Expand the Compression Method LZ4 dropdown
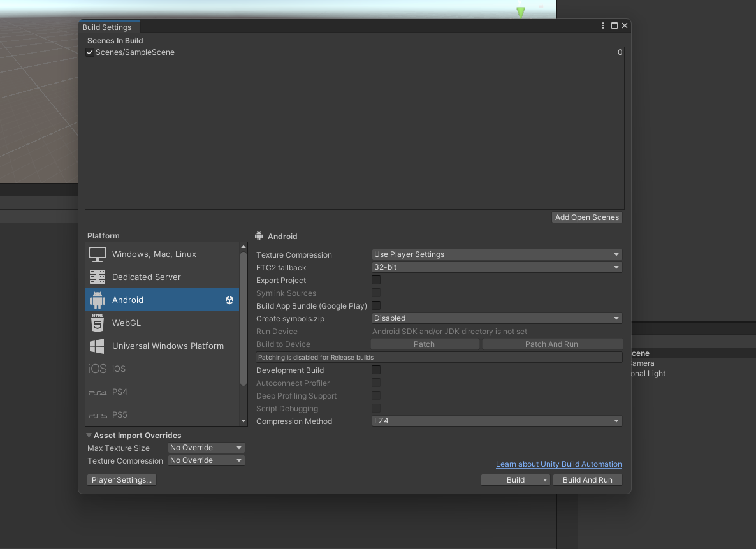 pyautogui.click(x=497, y=421)
